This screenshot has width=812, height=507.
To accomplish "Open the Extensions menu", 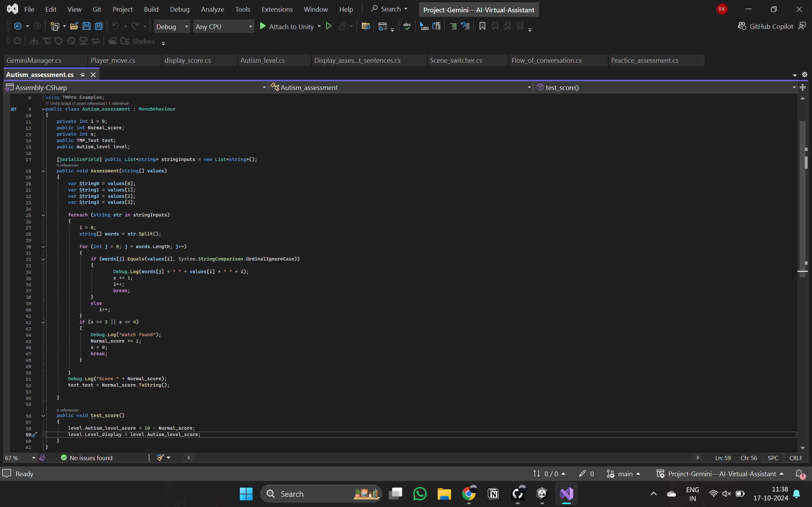I will pos(277,9).
